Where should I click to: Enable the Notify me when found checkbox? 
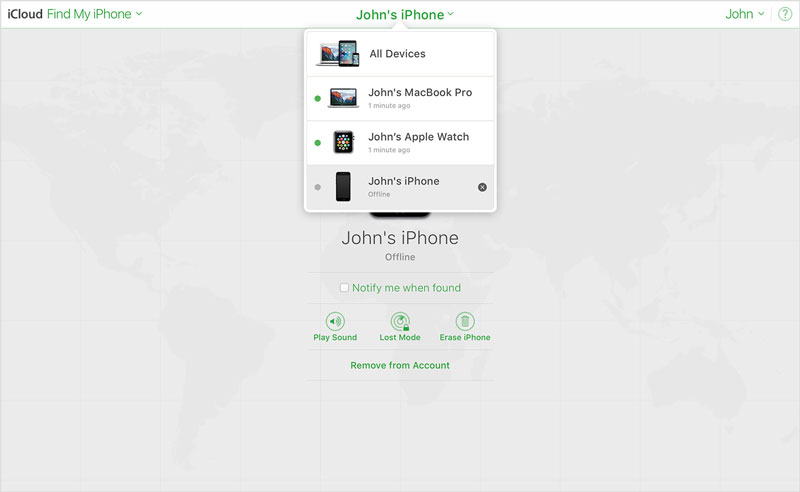(344, 288)
